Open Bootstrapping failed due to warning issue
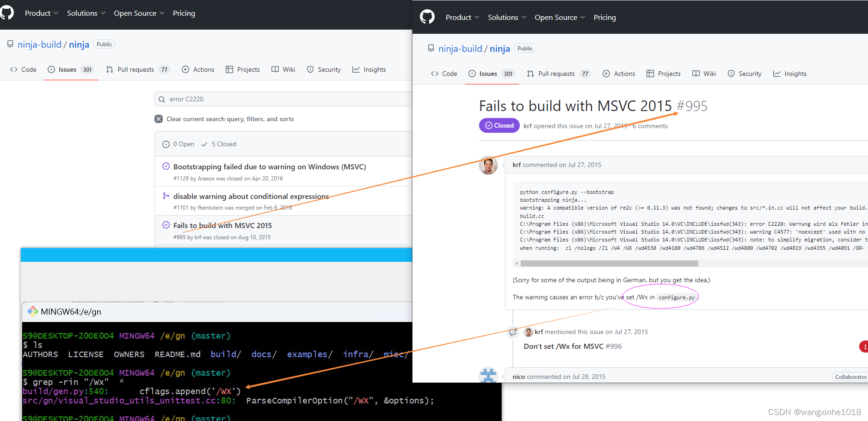868x421 pixels. click(270, 167)
